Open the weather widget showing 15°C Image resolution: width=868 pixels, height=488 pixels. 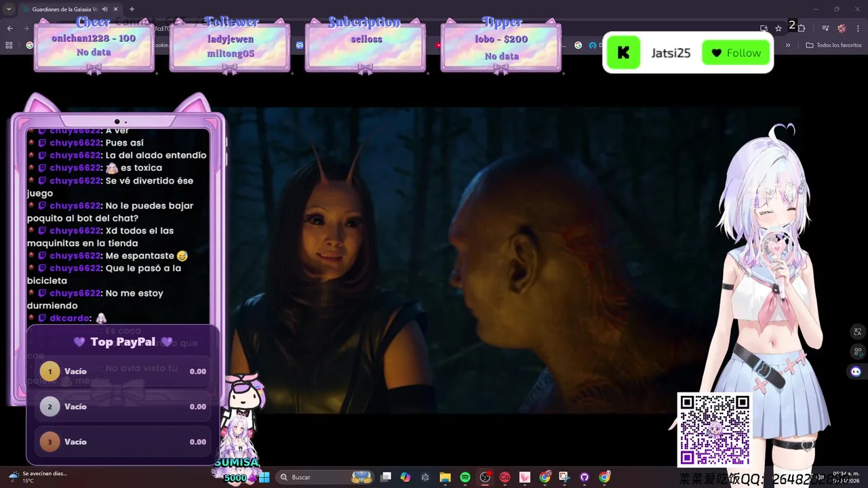[37, 477]
